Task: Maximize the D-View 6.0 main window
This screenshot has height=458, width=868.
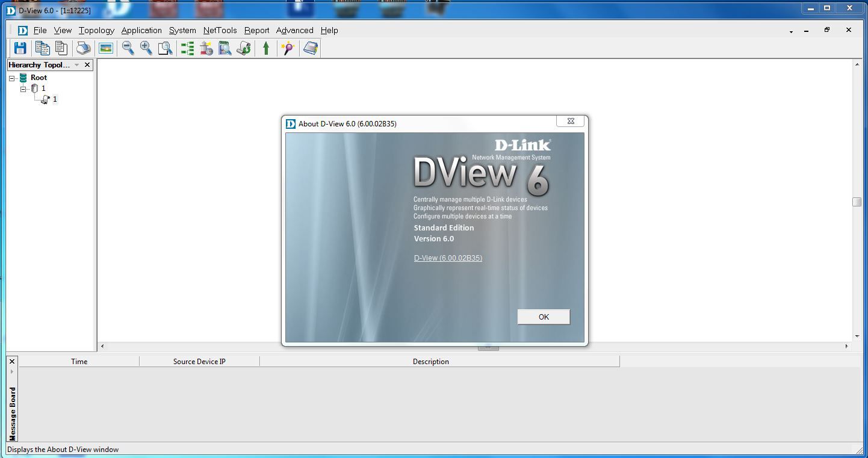Action: (x=827, y=8)
